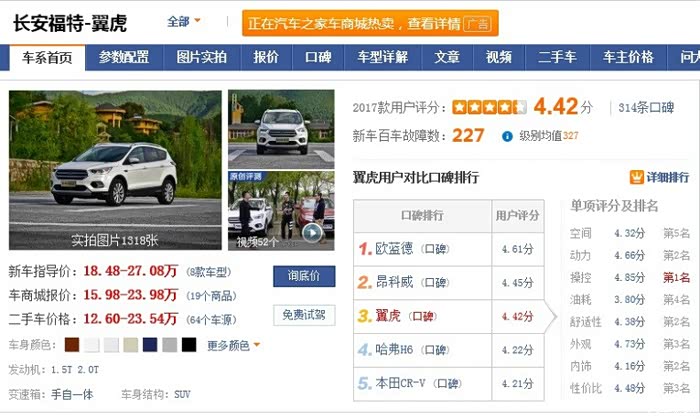
Task: Open the main car photo 实拍图片1318张
Action: 115,170
